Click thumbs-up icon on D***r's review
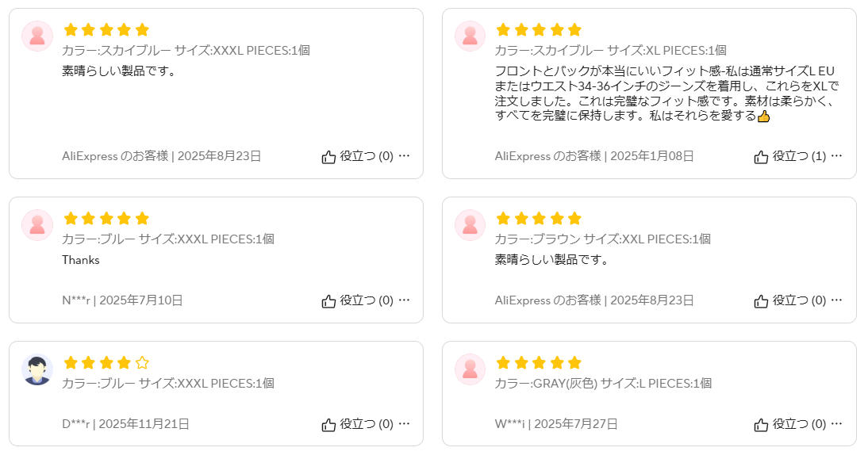The width and height of the screenshot is (868, 455). (328, 425)
